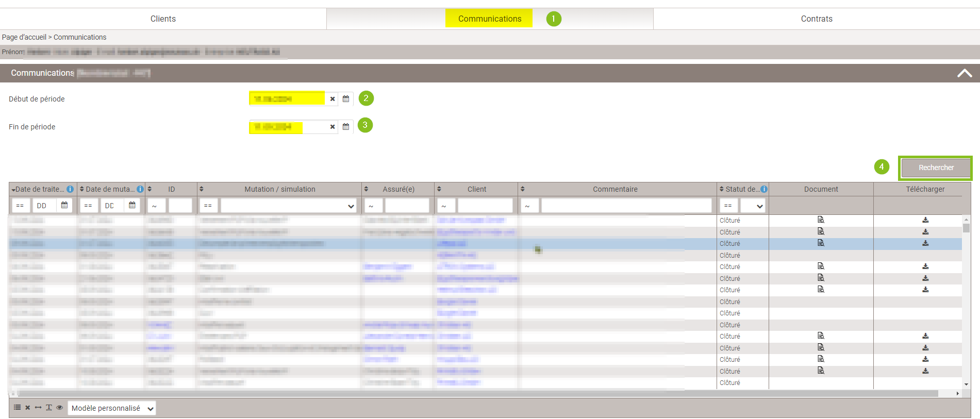Click the horizontal scrollbar right arrow
This screenshot has height=419, width=980.
tap(957, 393)
